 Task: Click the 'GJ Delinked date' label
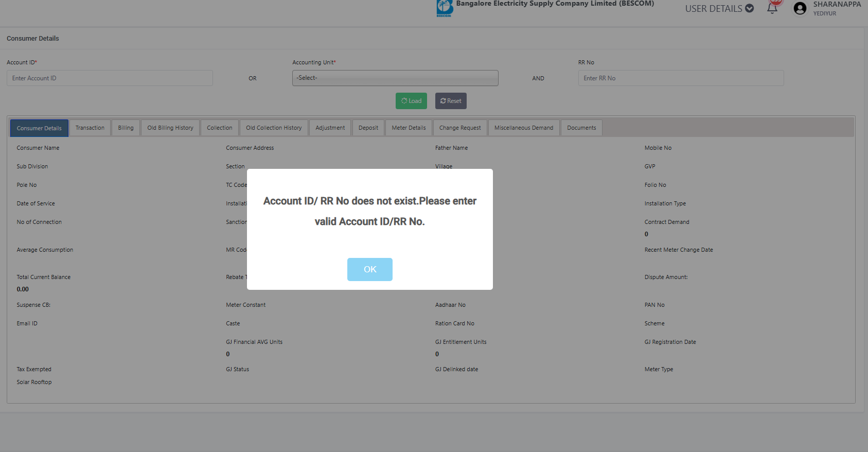(x=457, y=369)
